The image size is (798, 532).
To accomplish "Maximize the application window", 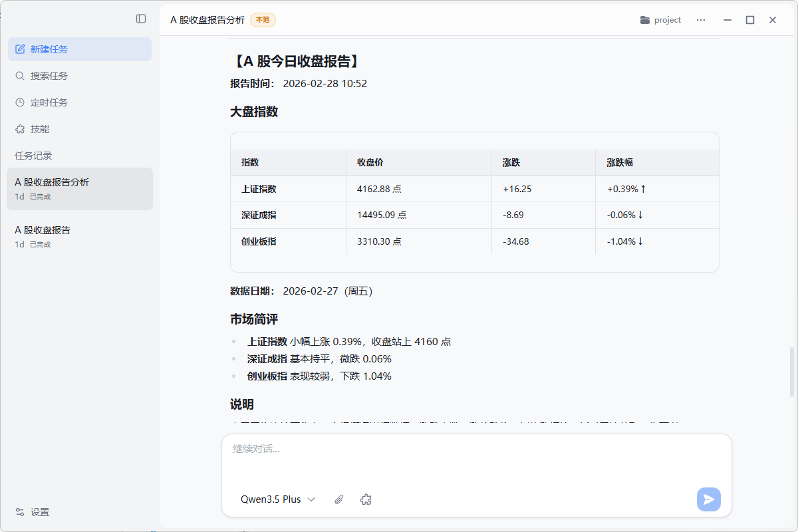I will click(x=750, y=20).
